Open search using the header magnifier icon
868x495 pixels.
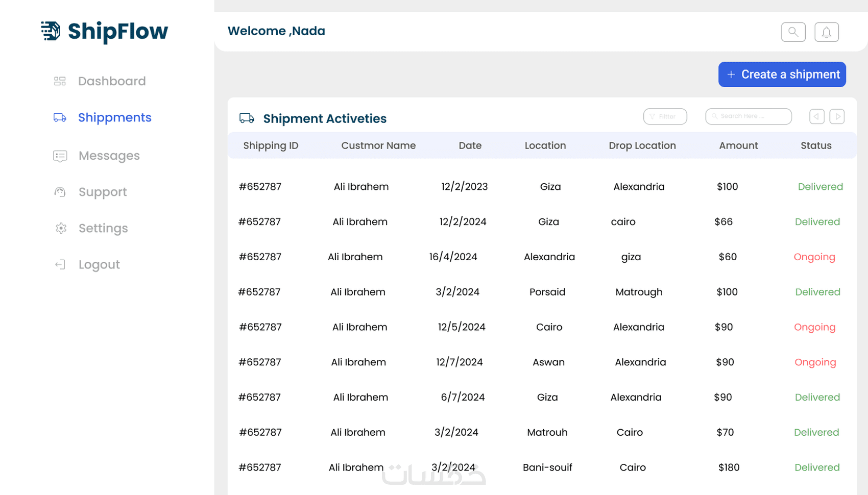tap(793, 32)
